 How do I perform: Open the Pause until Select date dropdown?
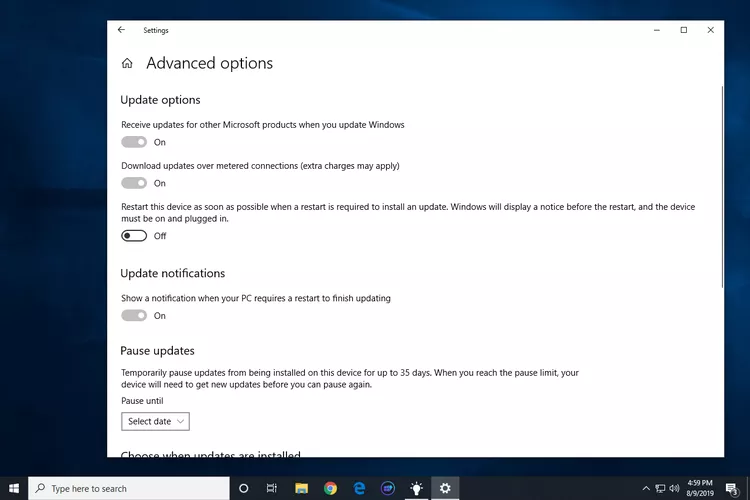tap(155, 421)
